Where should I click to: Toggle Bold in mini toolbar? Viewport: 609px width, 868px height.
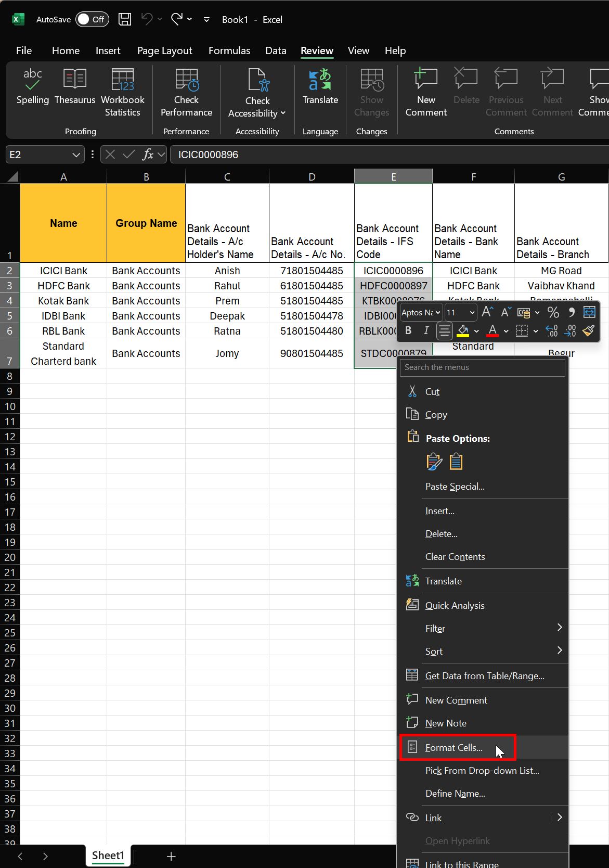[x=408, y=330]
